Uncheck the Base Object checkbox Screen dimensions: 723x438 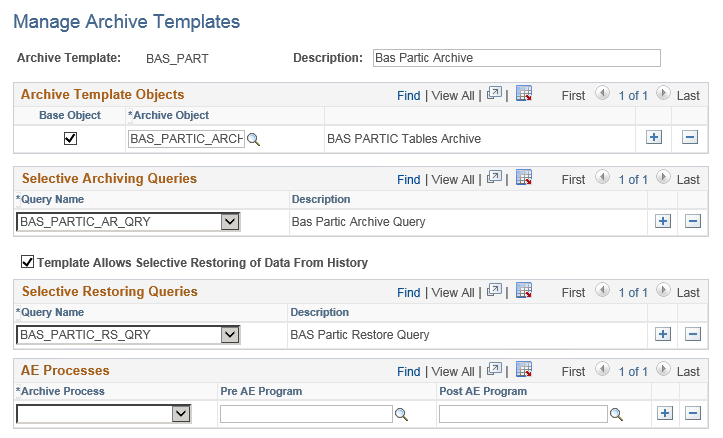70,138
